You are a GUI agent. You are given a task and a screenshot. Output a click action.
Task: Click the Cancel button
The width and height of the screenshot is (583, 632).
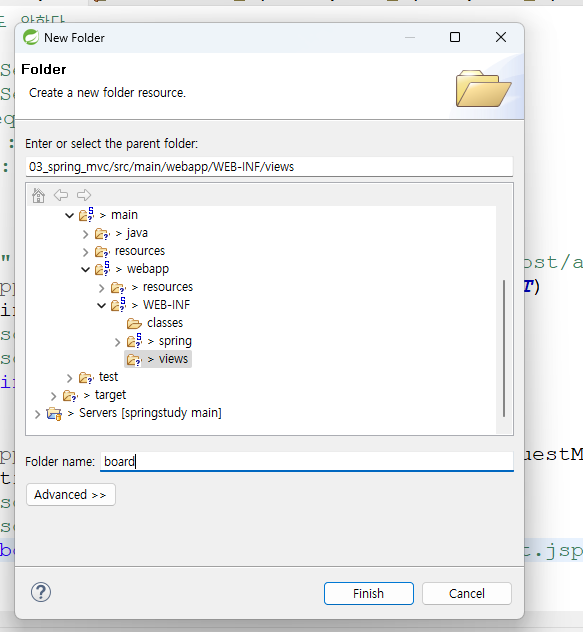(x=467, y=593)
